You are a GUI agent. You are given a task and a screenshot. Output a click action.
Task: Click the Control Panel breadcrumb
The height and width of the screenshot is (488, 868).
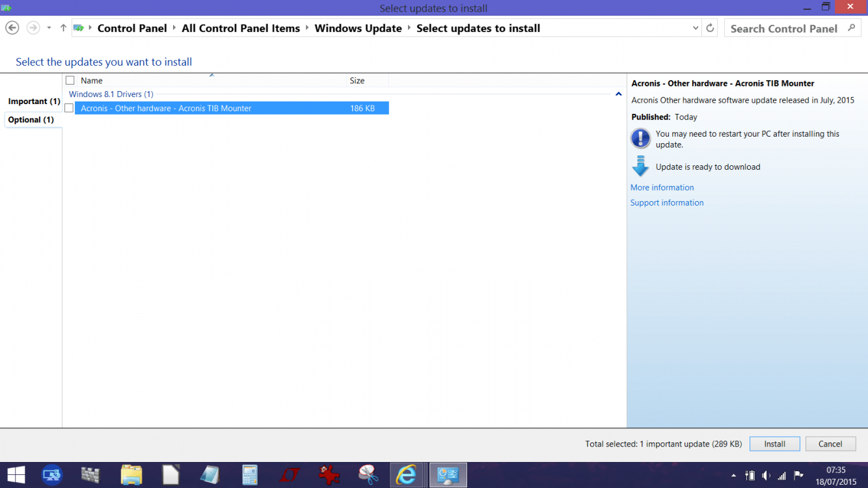[x=132, y=28]
